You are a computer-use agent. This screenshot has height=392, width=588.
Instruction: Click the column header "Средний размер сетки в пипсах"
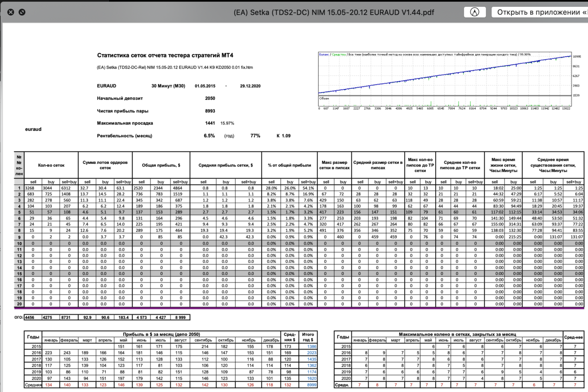pyautogui.click(x=378, y=165)
